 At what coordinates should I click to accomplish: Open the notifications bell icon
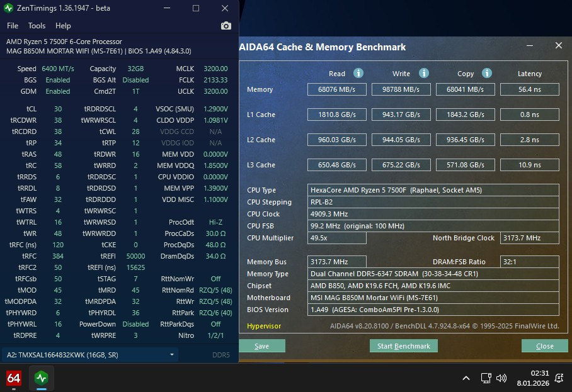point(559,378)
